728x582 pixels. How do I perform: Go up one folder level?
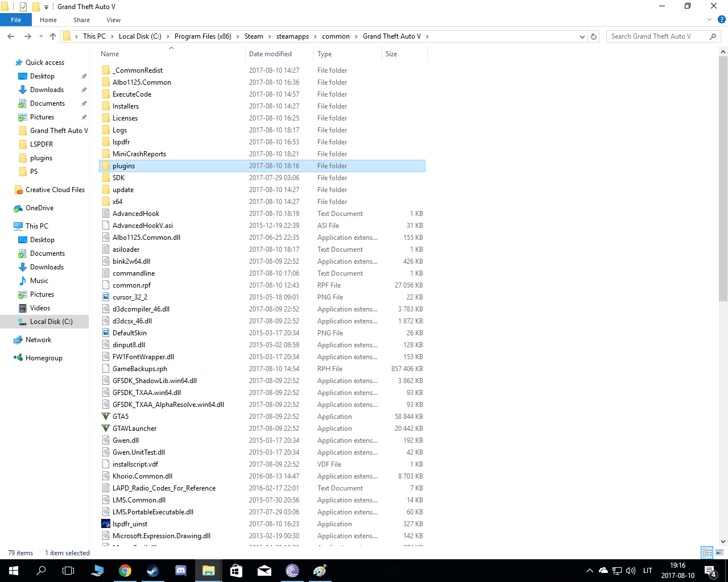click(x=53, y=36)
